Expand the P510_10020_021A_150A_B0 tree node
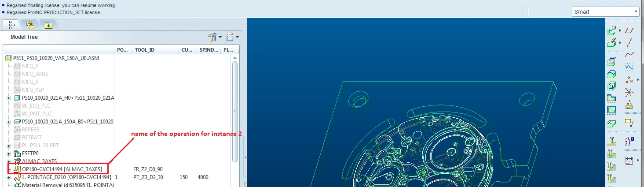Image resolution: width=644 pixels, height=187 pixels. coord(8,121)
